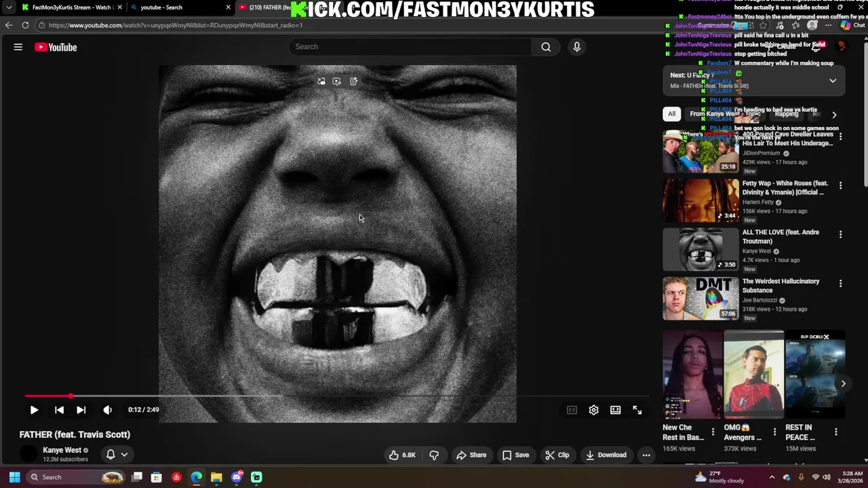This screenshot has height=488, width=868.
Task: Open options menu for The Weirdest Hallucinatory Substance
Action: tap(840, 283)
